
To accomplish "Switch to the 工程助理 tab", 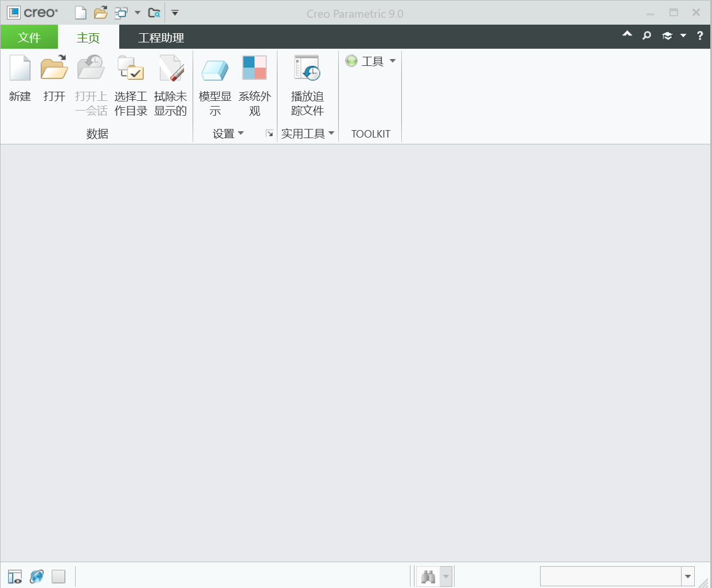I will click(x=161, y=38).
